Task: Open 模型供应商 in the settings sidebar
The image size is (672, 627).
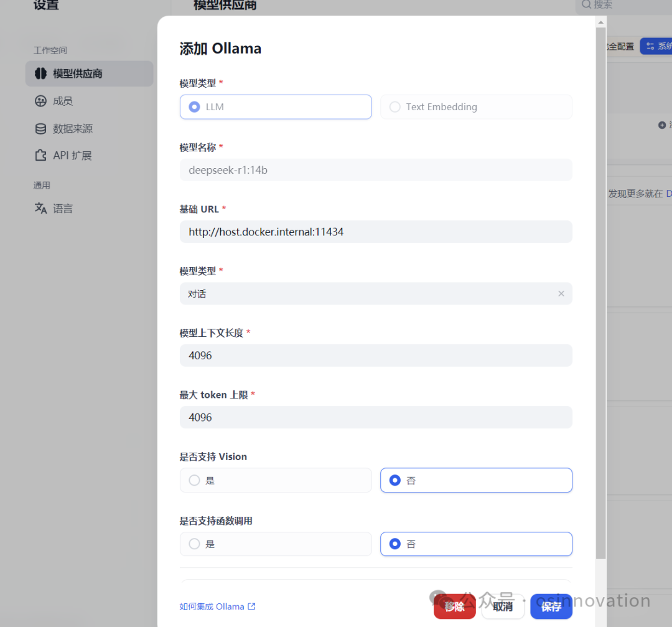Action: [89, 73]
